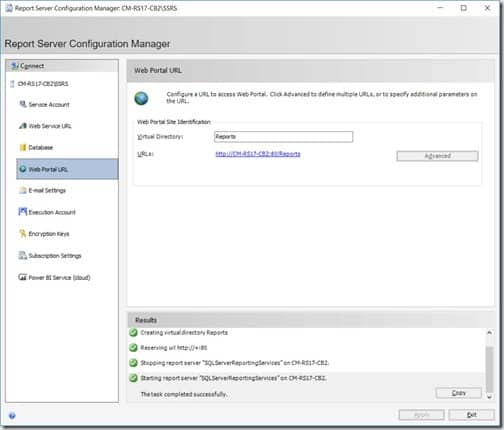Open the Web Service URL page
Screen dimensions: 504x430
(50, 126)
